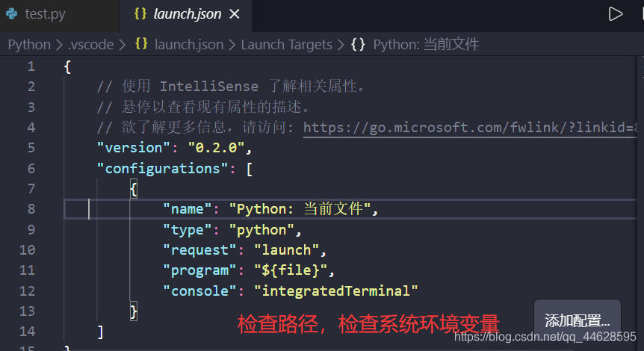Click the "launch" request value
The width and height of the screenshot is (644, 351).
click(x=286, y=250)
